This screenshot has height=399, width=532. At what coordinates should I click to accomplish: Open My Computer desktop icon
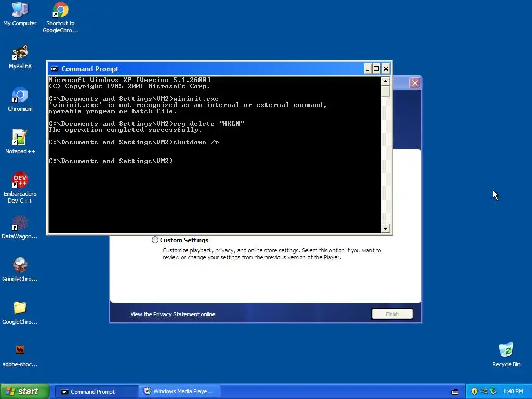(20, 14)
